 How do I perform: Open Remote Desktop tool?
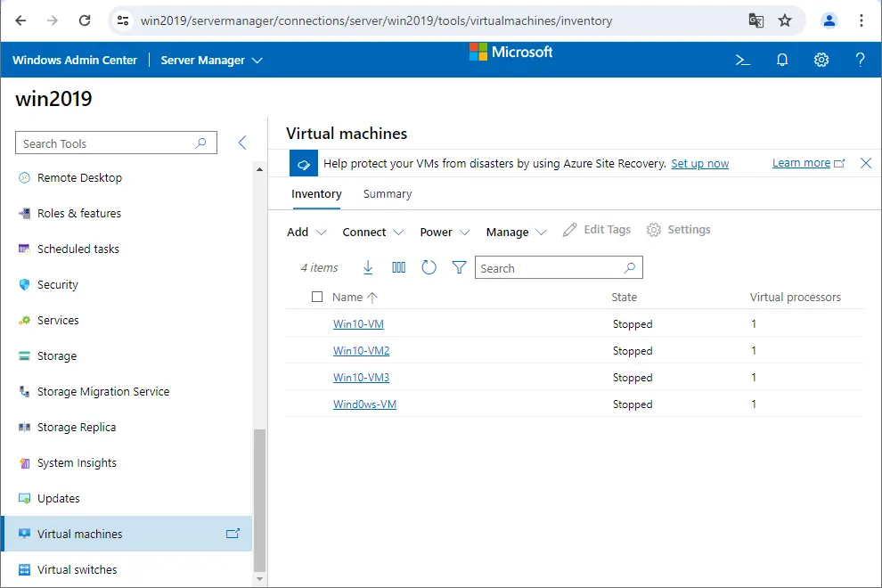coord(127,178)
